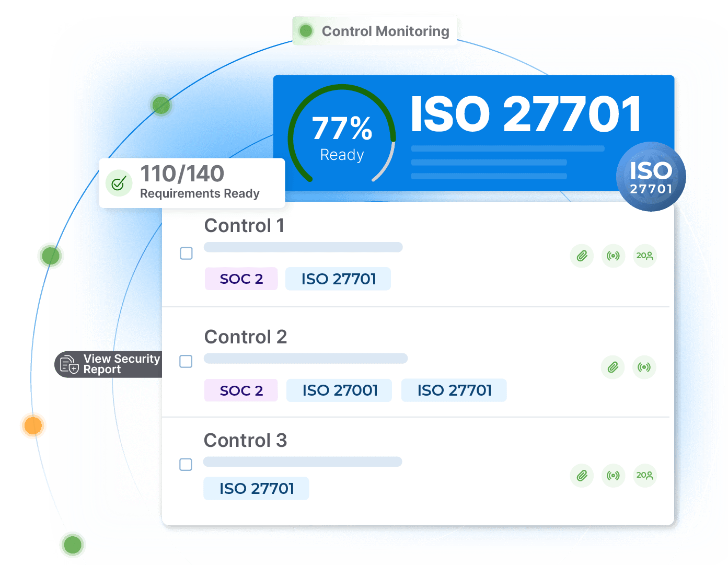
Task: Open the attachment paperclip icon for Control 2
Action: point(613,367)
